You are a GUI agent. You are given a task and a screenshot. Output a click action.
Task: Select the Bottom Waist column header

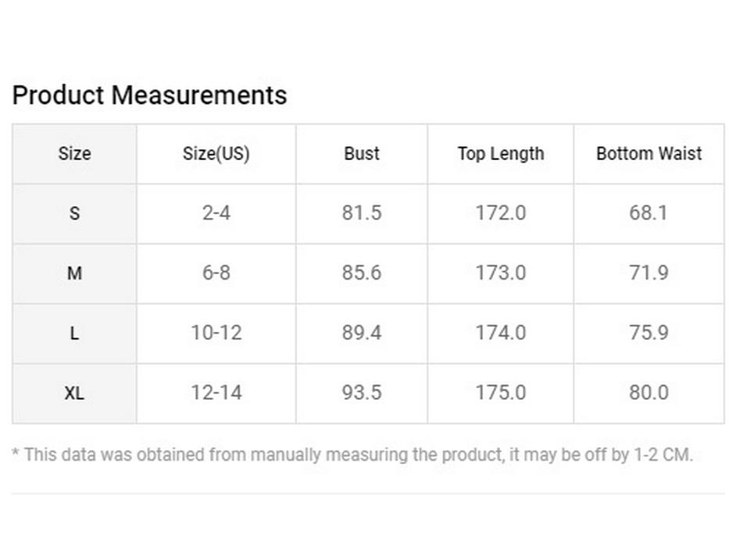[x=649, y=154]
